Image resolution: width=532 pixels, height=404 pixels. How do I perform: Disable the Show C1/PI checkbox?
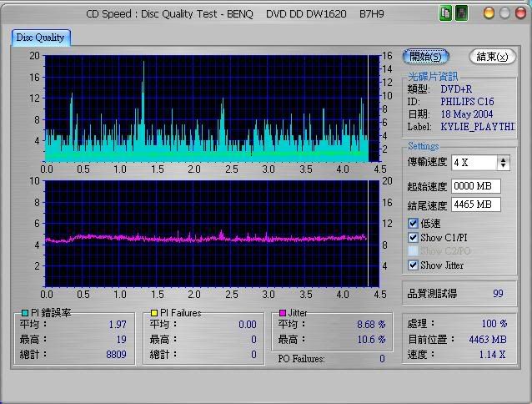pos(414,238)
